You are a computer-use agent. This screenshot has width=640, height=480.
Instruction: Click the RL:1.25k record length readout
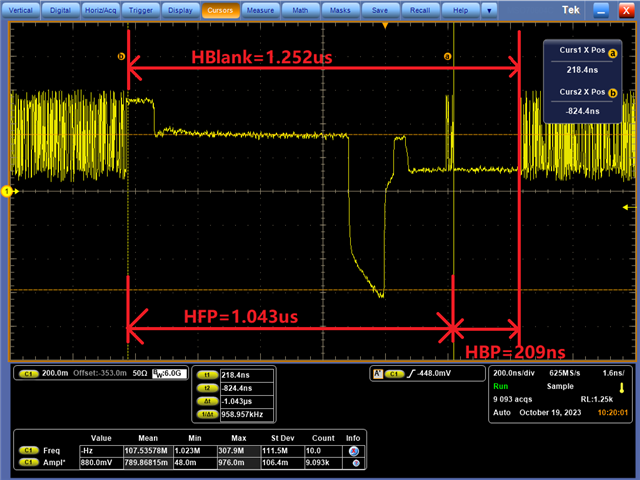click(x=597, y=399)
